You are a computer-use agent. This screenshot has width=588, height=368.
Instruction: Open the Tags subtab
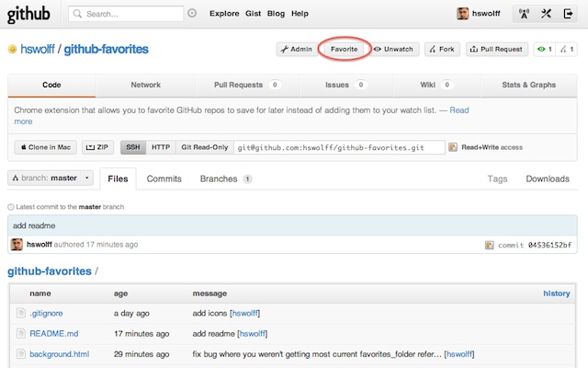pos(497,178)
